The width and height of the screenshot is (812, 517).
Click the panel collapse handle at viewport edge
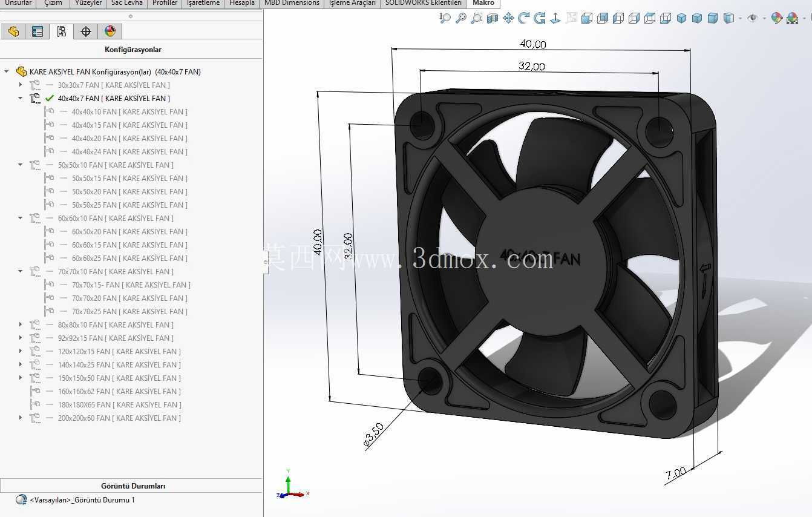tap(265, 262)
